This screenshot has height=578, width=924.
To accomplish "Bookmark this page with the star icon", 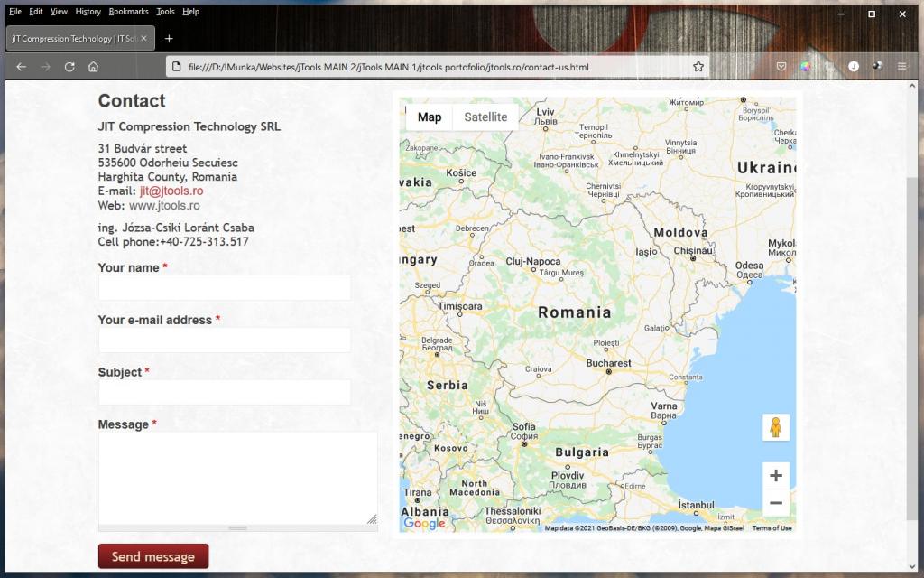I will coord(698,67).
